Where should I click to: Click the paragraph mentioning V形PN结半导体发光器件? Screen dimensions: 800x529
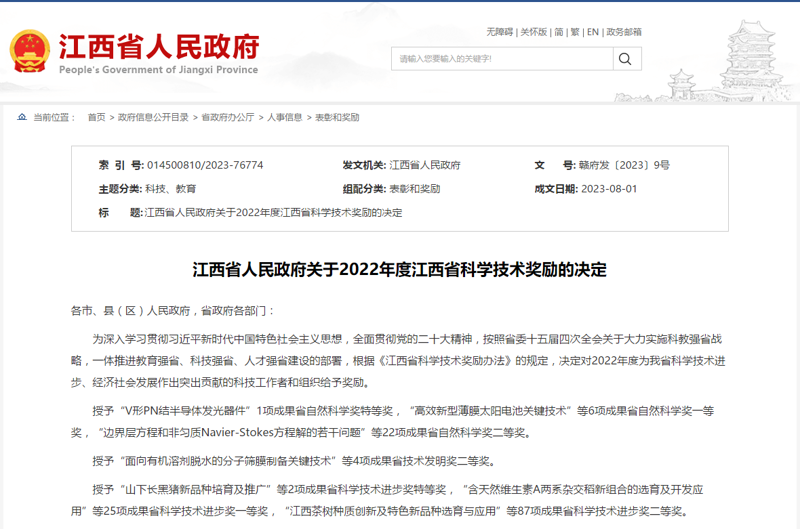(392, 422)
